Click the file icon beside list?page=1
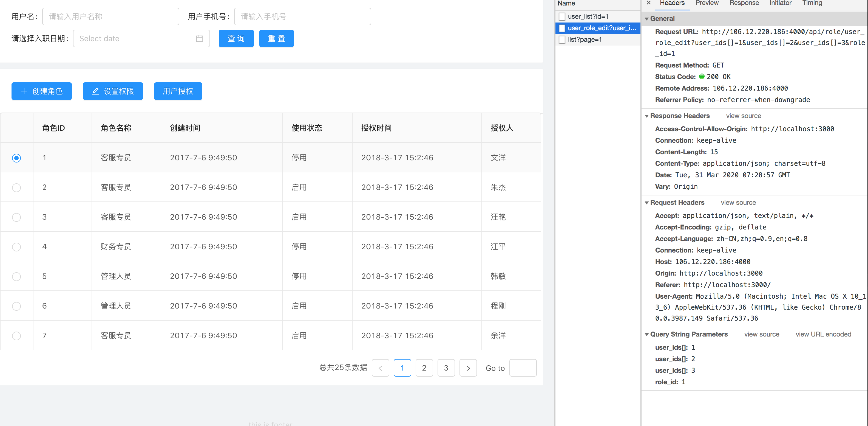868x426 pixels. [562, 40]
